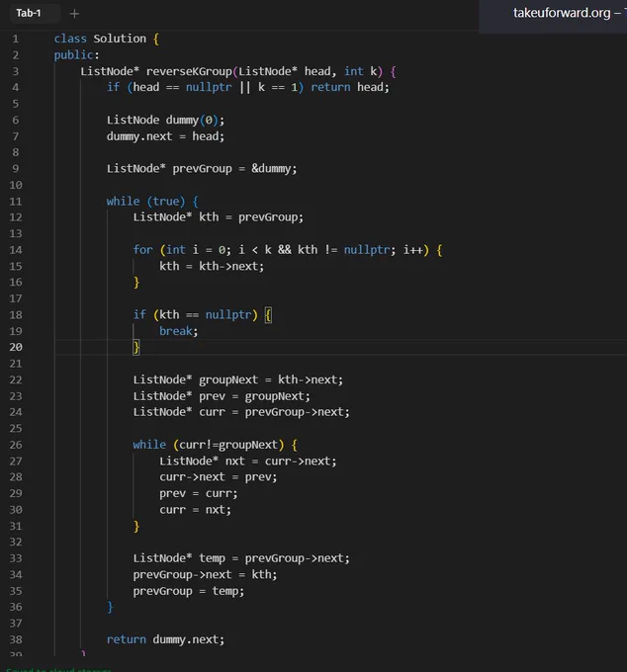Click the 'public:' keyword on line 2
This screenshot has width=627, height=672.
[77, 55]
